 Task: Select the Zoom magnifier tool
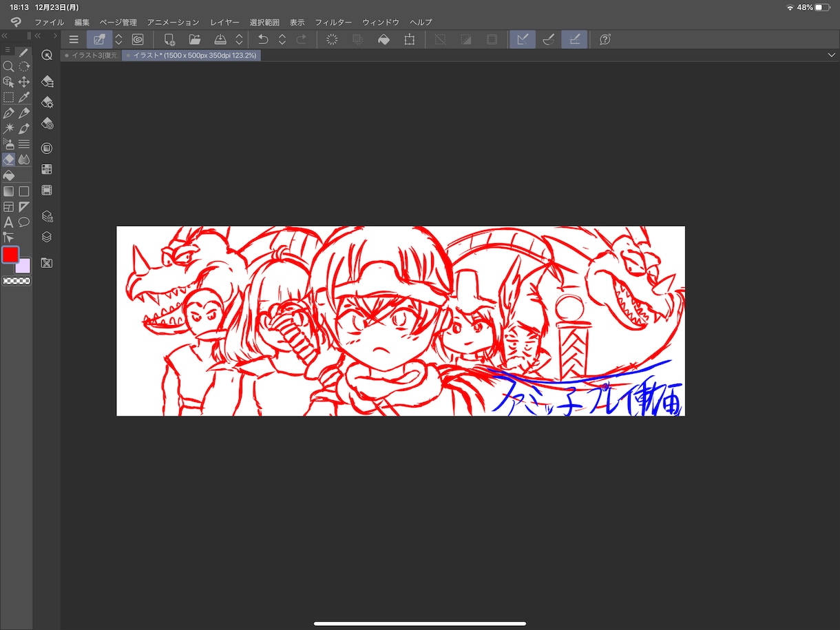point(8,67)
